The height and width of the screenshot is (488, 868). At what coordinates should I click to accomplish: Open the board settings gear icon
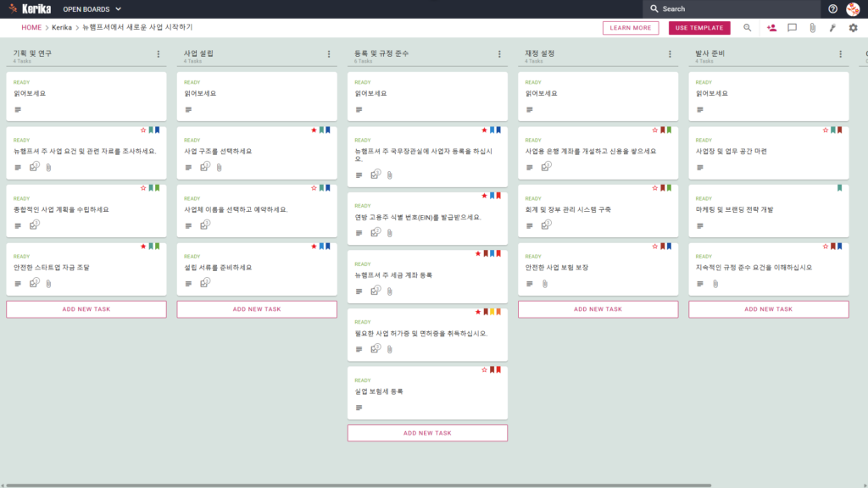click(853, 28)
